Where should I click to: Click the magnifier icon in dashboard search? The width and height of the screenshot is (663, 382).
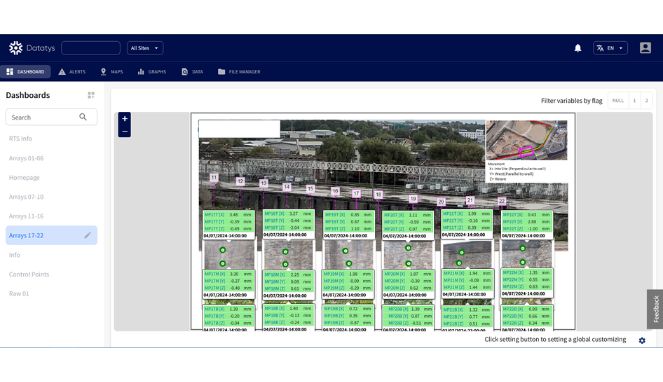[x=83, y=117]
